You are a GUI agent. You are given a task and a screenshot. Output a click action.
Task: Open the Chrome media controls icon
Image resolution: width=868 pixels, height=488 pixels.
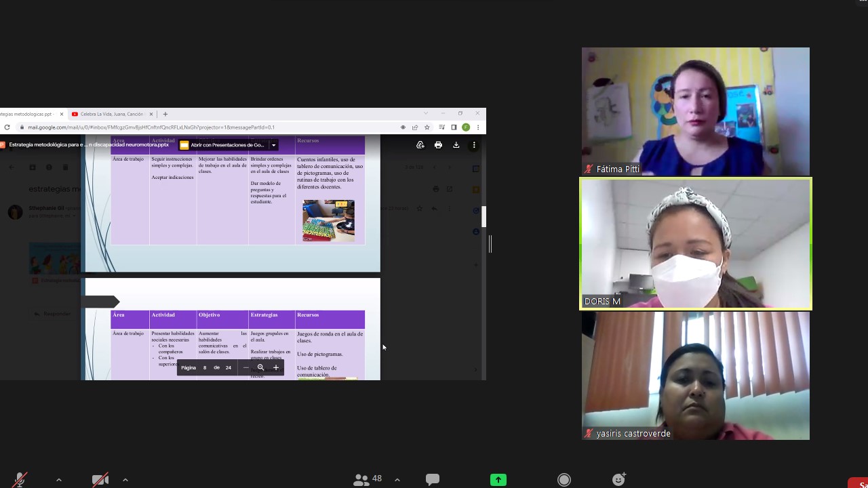pos(442,127)
